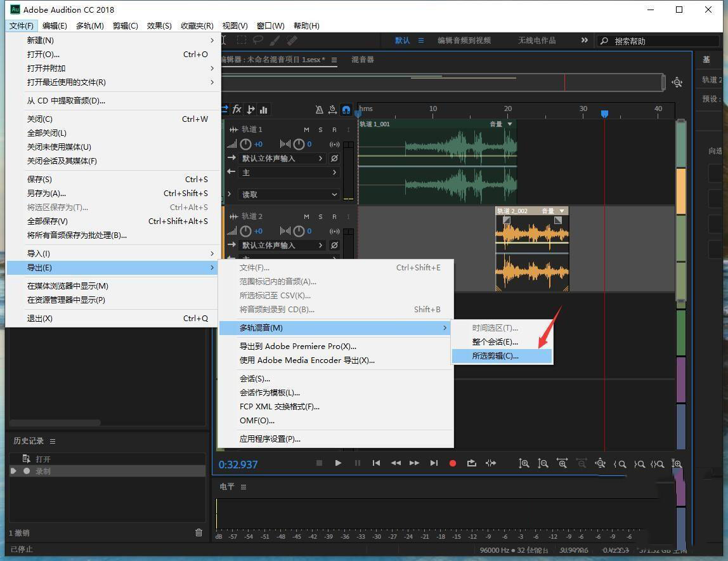728x561 pixels.
Task: Click the red Record button
Action: point(453,463)
